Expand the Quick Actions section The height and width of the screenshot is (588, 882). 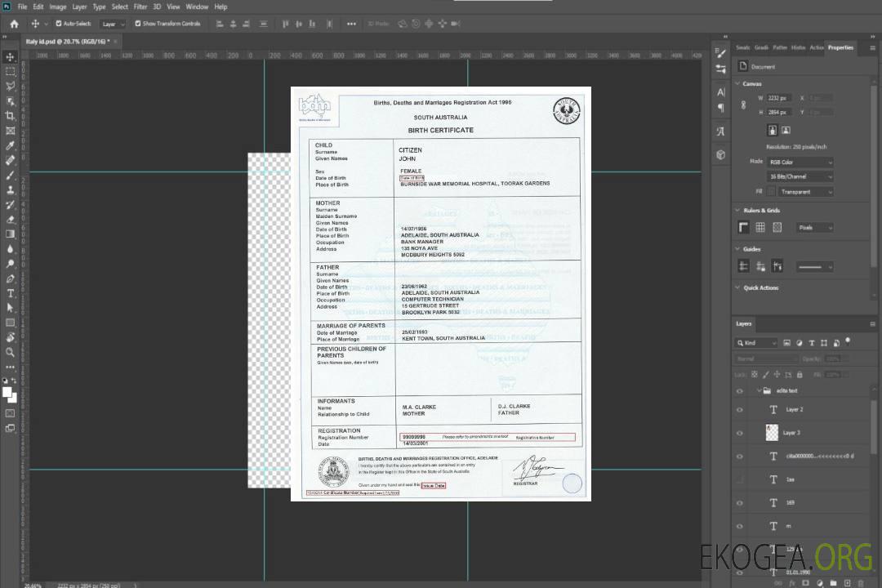pos(737,287)
